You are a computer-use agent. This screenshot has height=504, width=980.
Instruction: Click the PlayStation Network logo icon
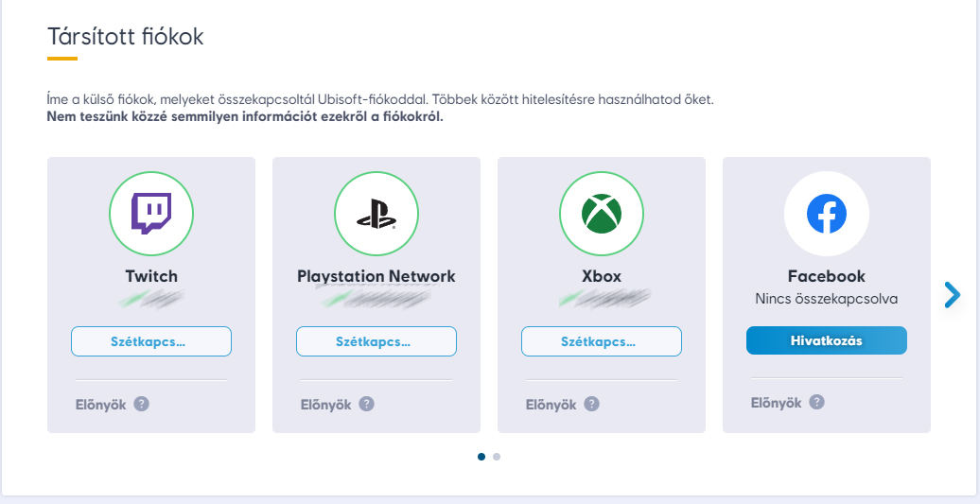coord(376,214)
